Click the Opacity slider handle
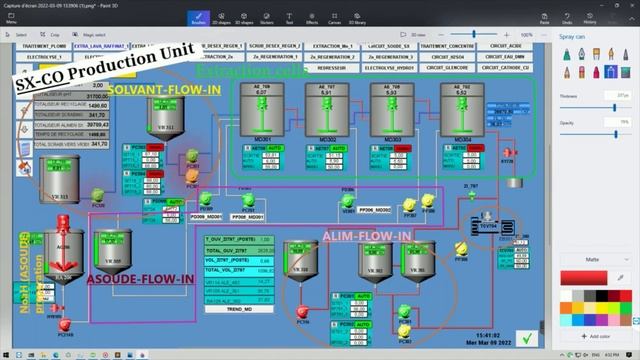The height and width of the screenshot is (360, 640). tap(616, 134)
